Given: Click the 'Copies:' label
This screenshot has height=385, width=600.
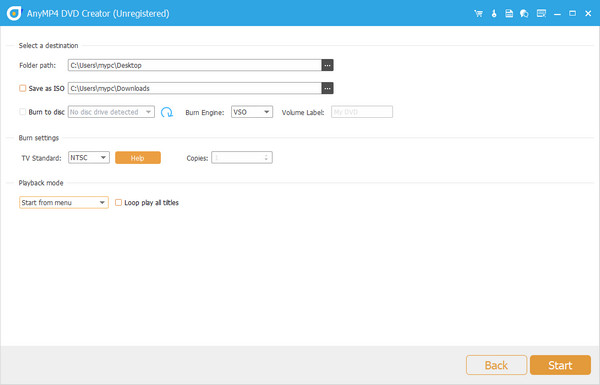Looking at the screenshot, I should coord(197,158).
